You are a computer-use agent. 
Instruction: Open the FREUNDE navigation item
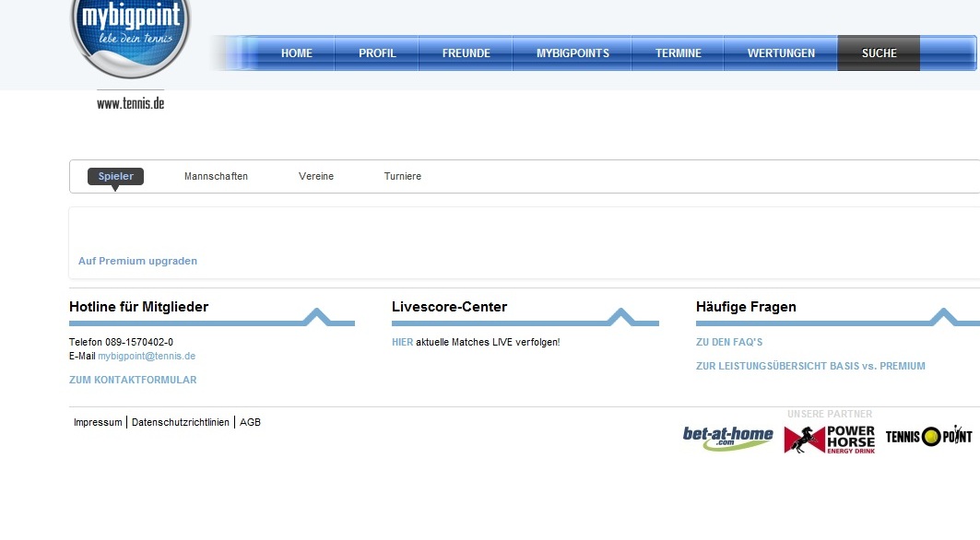click(466, 53)
